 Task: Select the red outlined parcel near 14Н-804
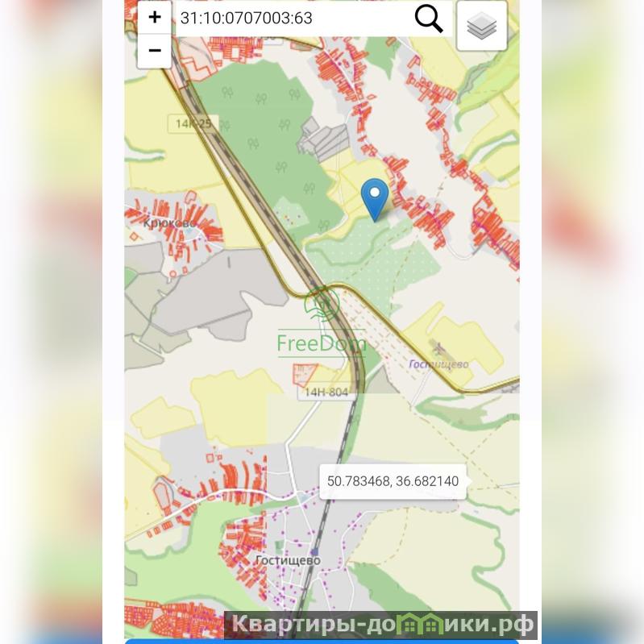click(x=305, y=375)
